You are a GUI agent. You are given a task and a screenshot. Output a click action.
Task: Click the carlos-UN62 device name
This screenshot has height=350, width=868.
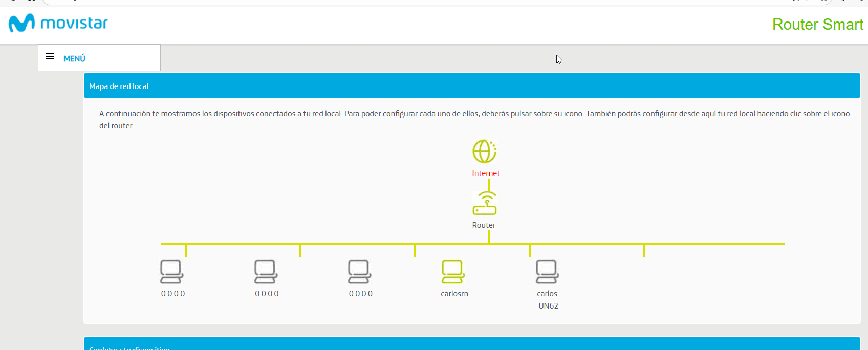pyautogui.click(x=548, y=300)
